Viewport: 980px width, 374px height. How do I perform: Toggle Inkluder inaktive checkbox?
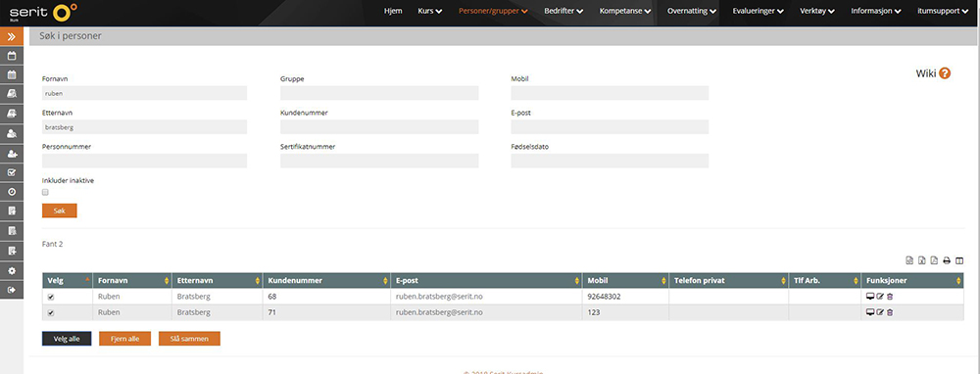[45, 192]
